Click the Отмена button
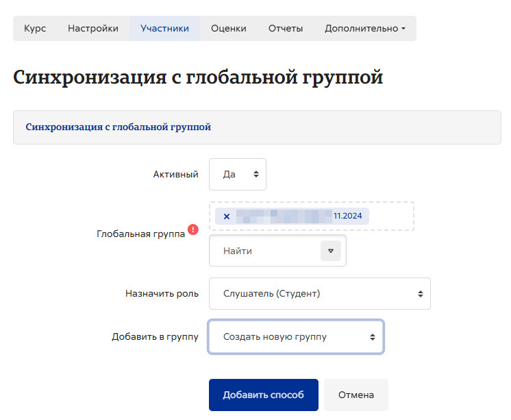Screen dimensions: 511x420 click(x=356, y=395)
